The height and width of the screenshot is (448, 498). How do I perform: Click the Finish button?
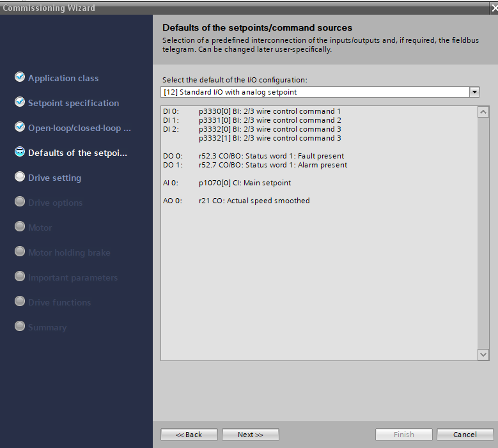(403, 435)
